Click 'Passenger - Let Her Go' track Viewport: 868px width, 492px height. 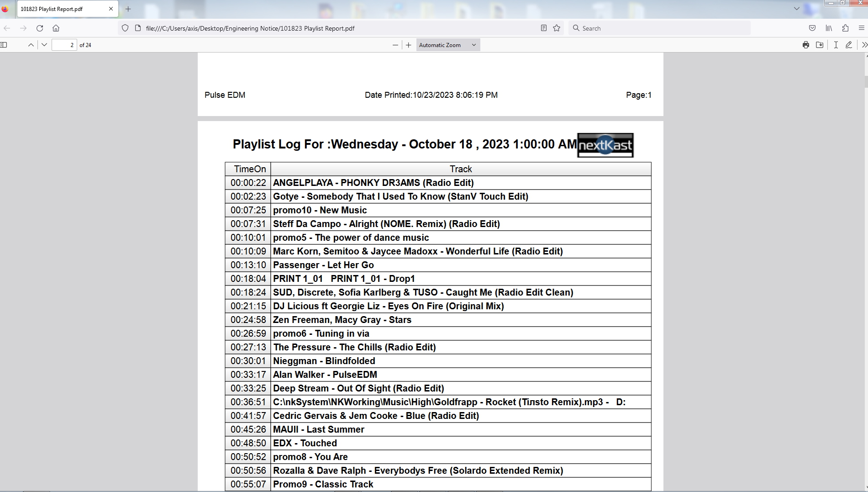pyautogui.click(x=438, y=265)
